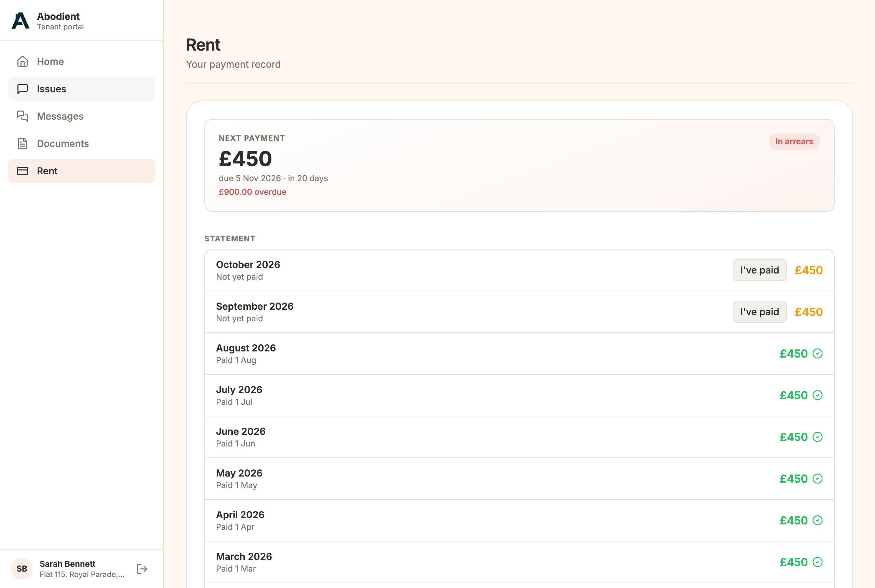
Task: Select the Rent sidebar item
Action: click(x=81, y=171)
